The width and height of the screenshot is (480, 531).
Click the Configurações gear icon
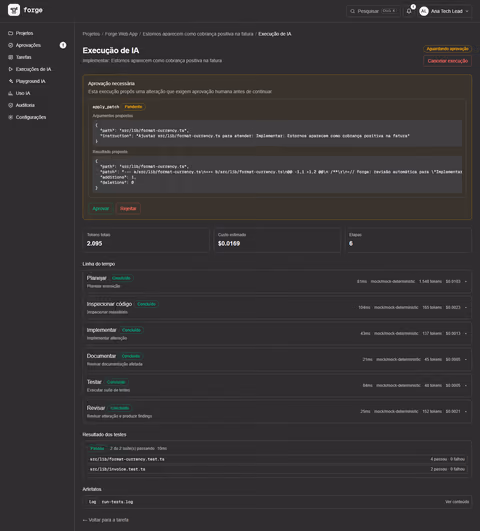pos(11,117)
